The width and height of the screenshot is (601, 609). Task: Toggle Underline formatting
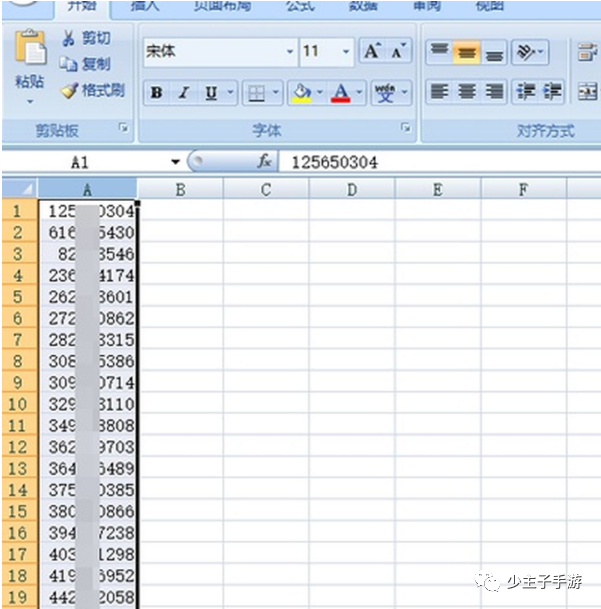(x=211, y=93)
